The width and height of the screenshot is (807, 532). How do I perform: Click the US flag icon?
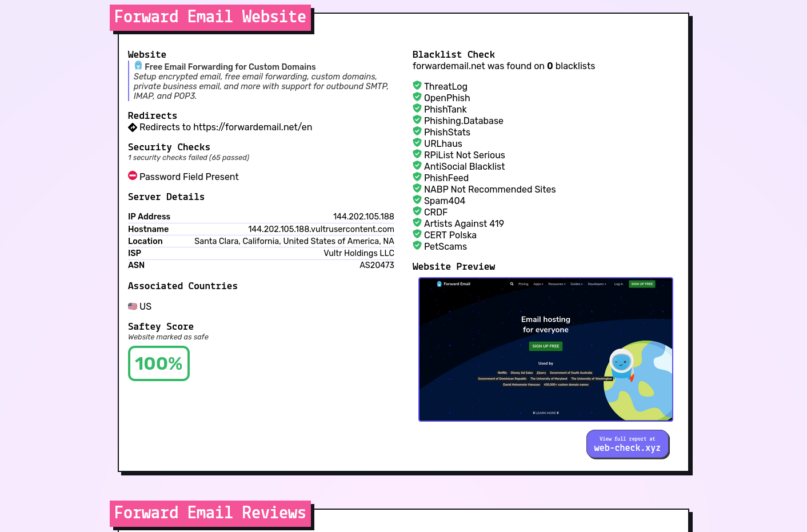(x=133, y=306)
